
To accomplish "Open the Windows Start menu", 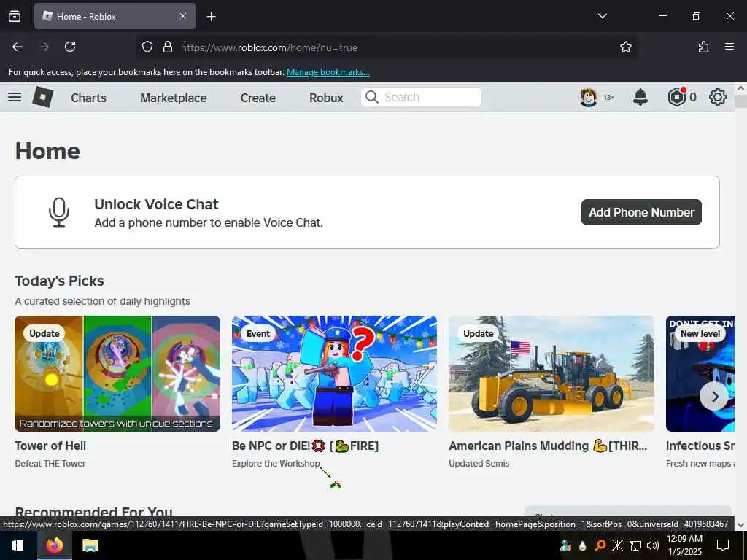I will (x=18, y=545).
